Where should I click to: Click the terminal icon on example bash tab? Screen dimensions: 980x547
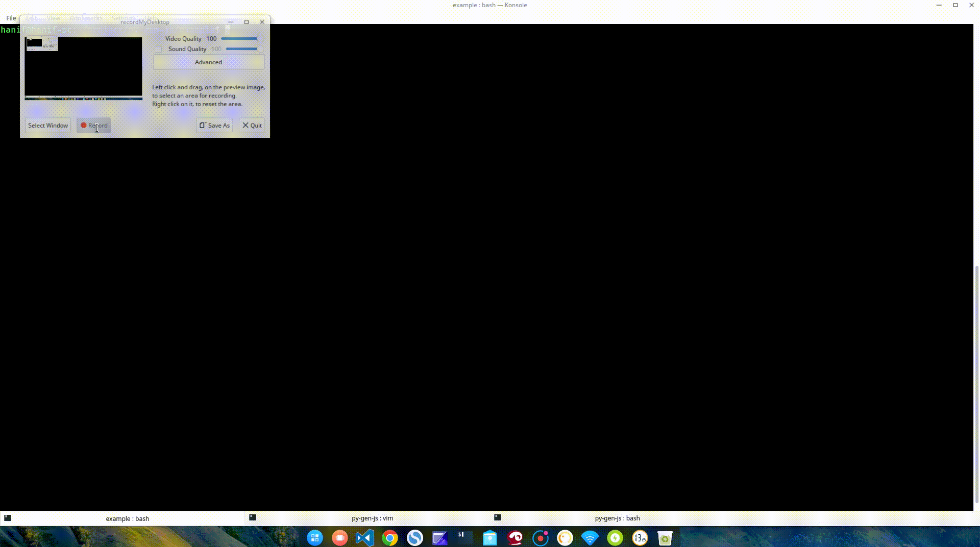pyautogui.click(x=8, y=518)
